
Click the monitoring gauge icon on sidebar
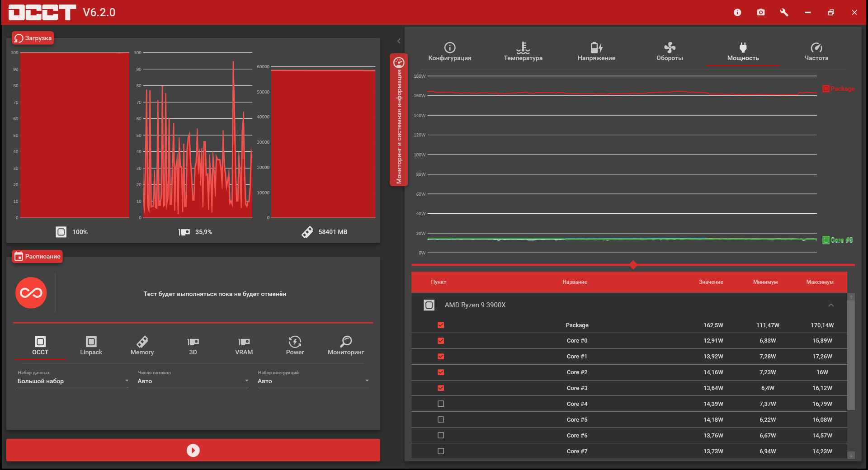(x=399, y=62)
